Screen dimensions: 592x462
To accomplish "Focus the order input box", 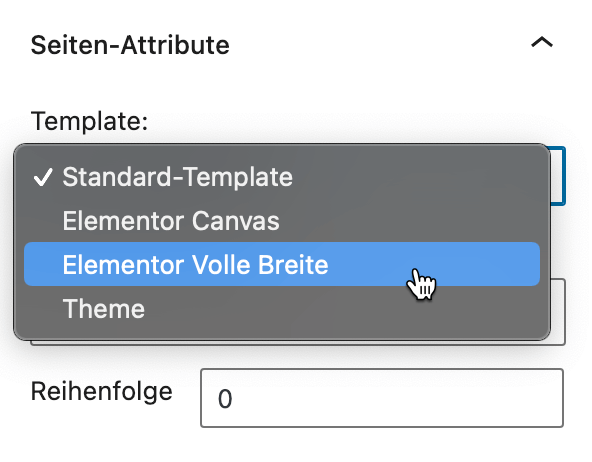I will pos(382,398).
